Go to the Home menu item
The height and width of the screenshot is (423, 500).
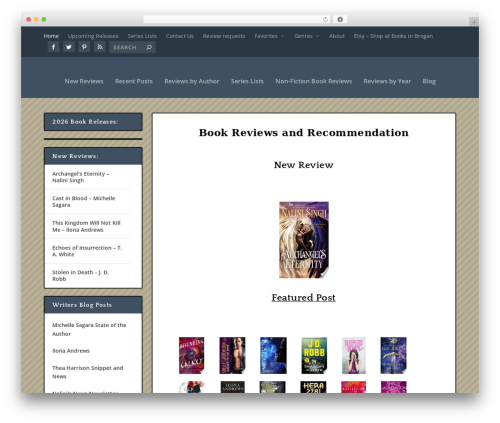pos(51,36)
